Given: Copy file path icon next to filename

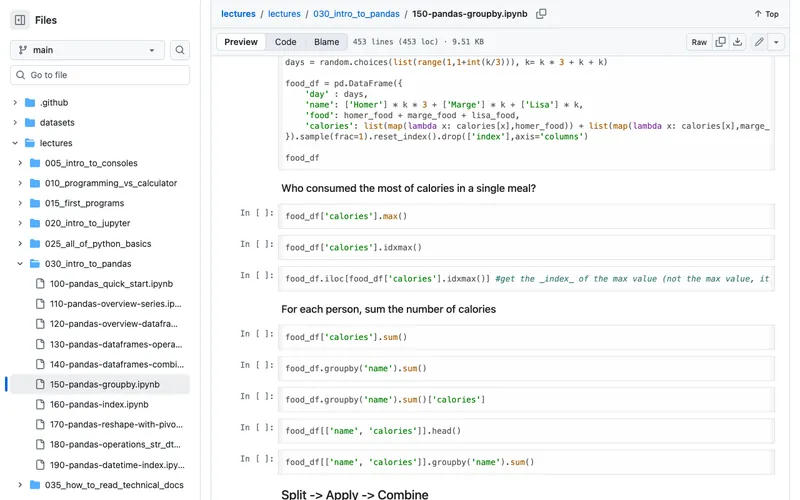Looking at the screenshot, I should pyautogui.click(x=541, y=14).
